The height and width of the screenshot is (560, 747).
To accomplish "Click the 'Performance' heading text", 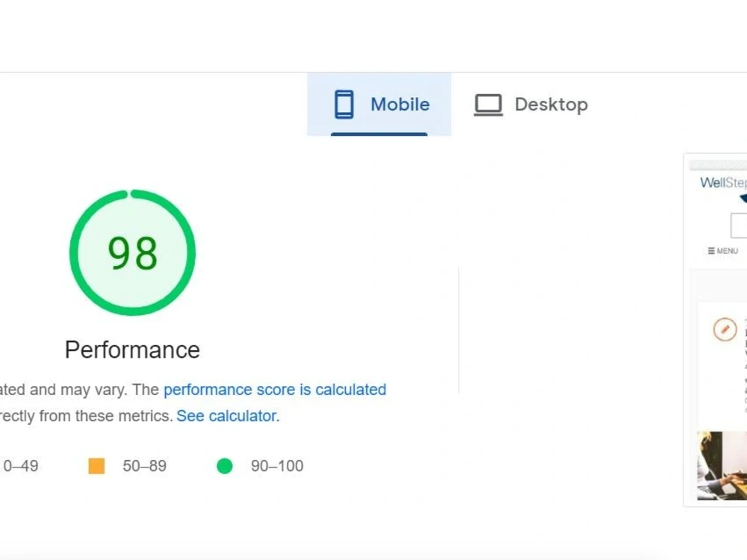I will [132, 350].
